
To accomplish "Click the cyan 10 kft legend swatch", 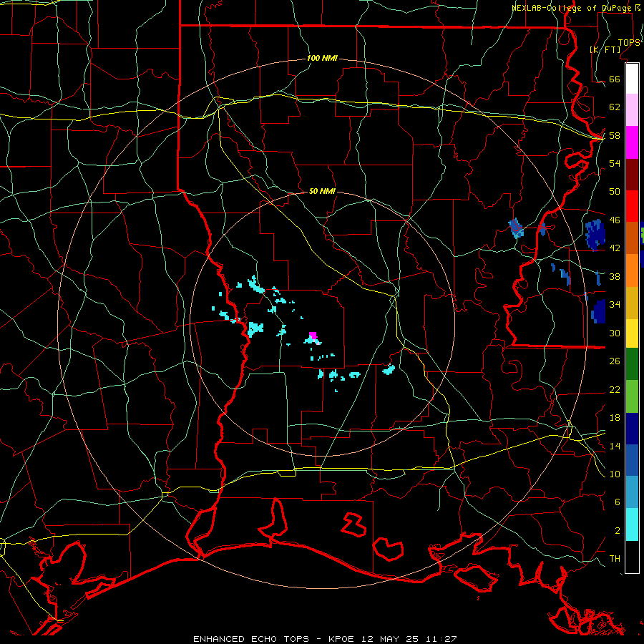I will click(x=632, y=525).
